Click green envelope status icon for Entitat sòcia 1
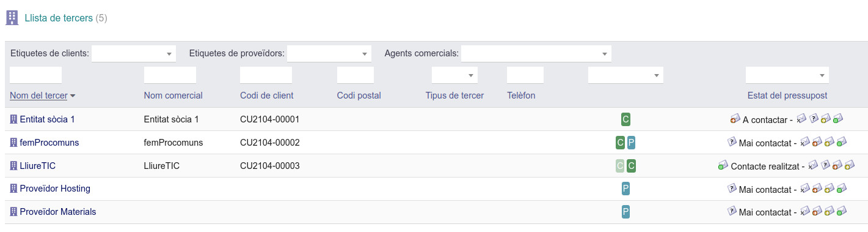 838,119
